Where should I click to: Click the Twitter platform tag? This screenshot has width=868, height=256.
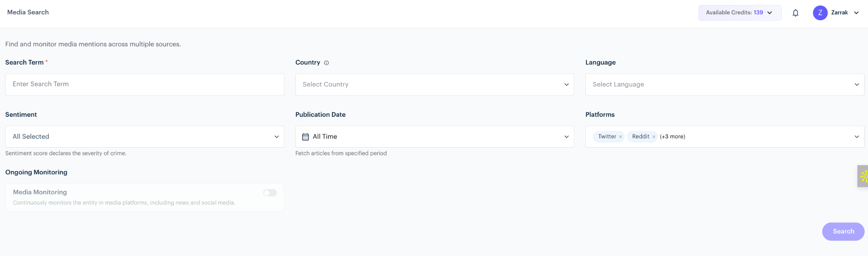click(x=606, y=137)
